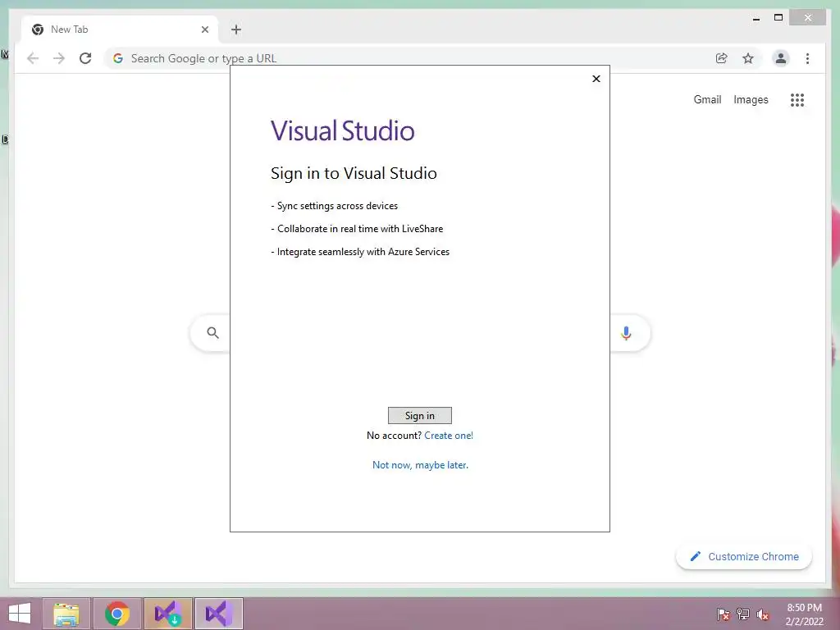
Task: Bookmark this tab with the star icon
Action: [x=748, y=58]
